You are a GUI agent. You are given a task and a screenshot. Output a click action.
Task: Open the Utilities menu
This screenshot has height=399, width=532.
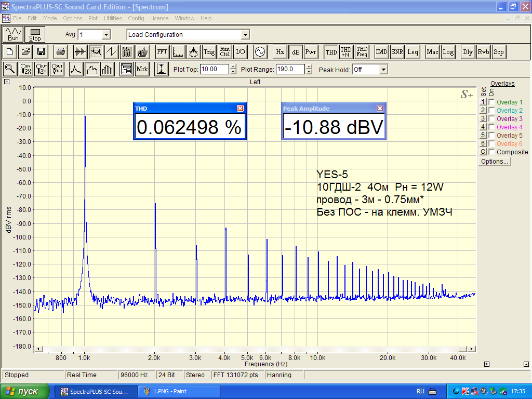(113, 18)
